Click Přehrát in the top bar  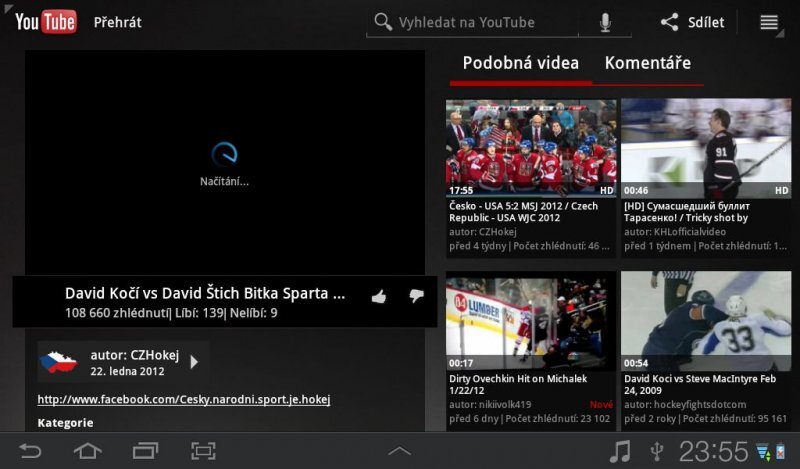coord(118,22)
